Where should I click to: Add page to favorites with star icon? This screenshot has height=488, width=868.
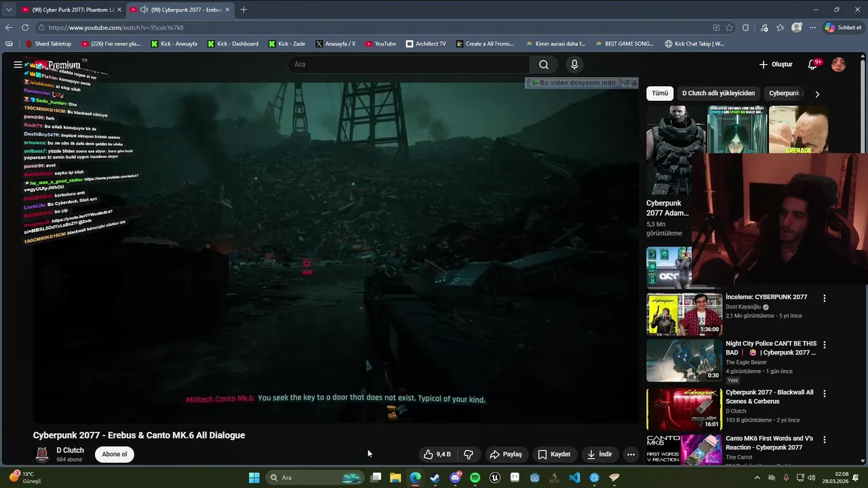729,27
